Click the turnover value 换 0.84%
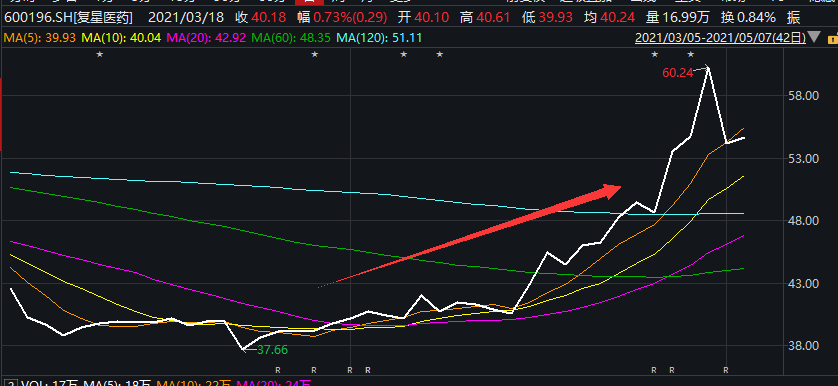The image size is (838, 386). point(747,18)
